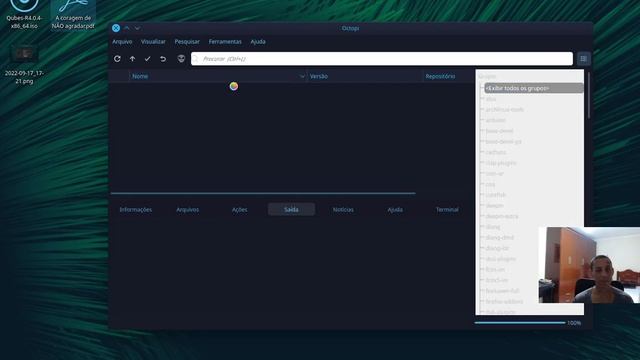This screenshot has width=640, height=360.
Task: Click the system upgrade up-arrow icon
Action: click(x=132, y=59)
